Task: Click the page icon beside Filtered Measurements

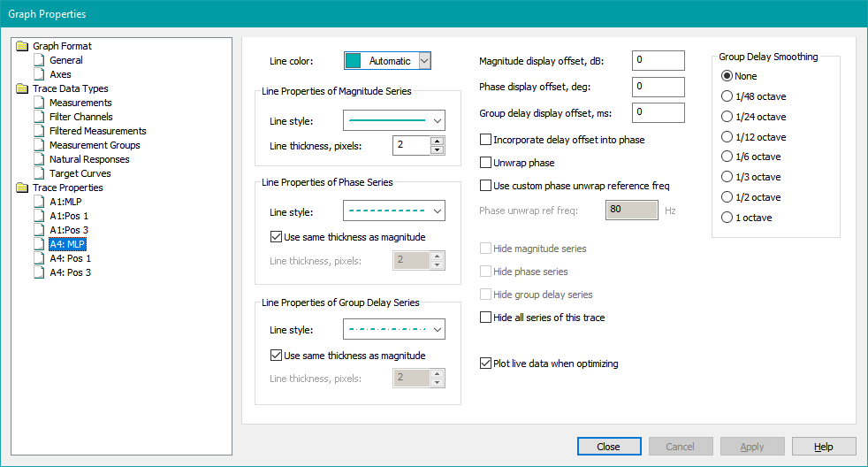Action: click(39, 131)
